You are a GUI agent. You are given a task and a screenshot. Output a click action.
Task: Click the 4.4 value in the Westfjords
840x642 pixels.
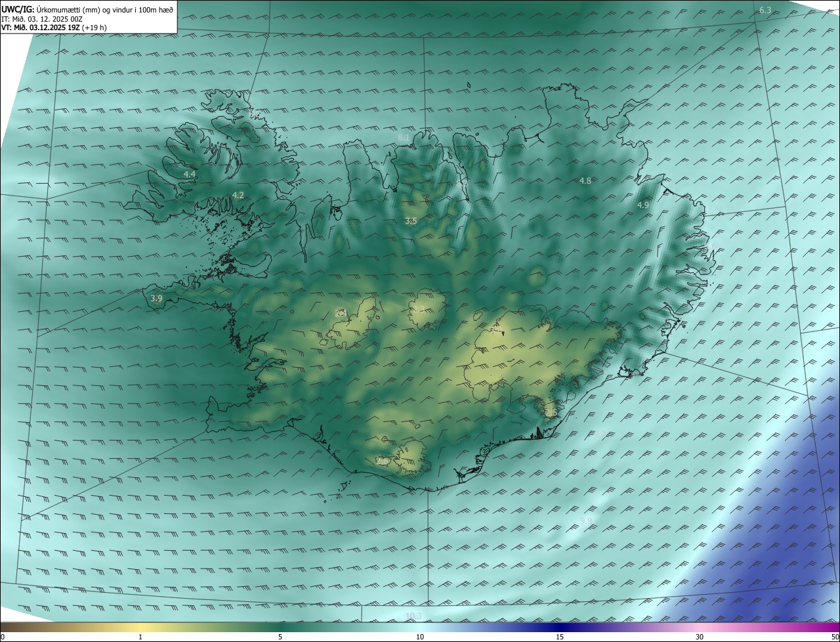tap(190, 174)
